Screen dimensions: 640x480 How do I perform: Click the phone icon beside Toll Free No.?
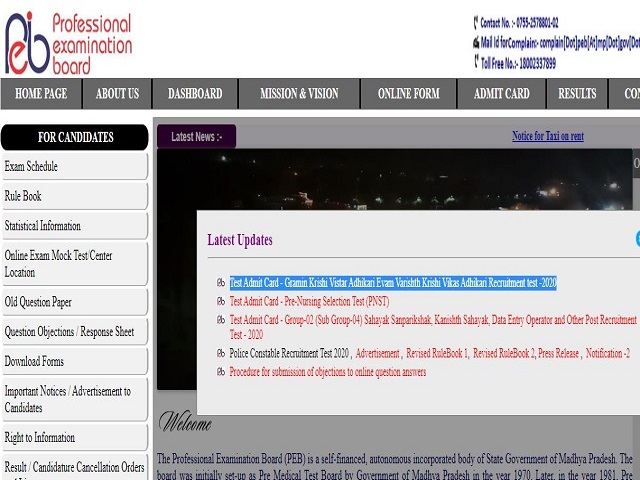tap(476, 62)
